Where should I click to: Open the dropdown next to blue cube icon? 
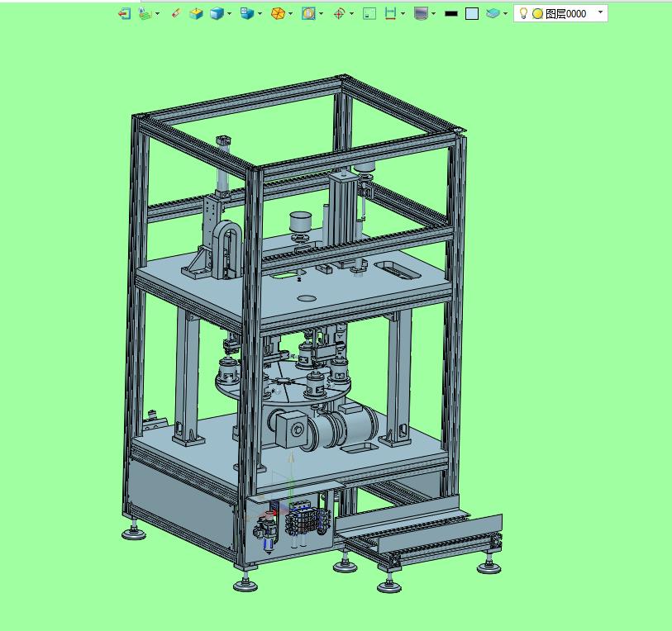[x=229, y=14]
